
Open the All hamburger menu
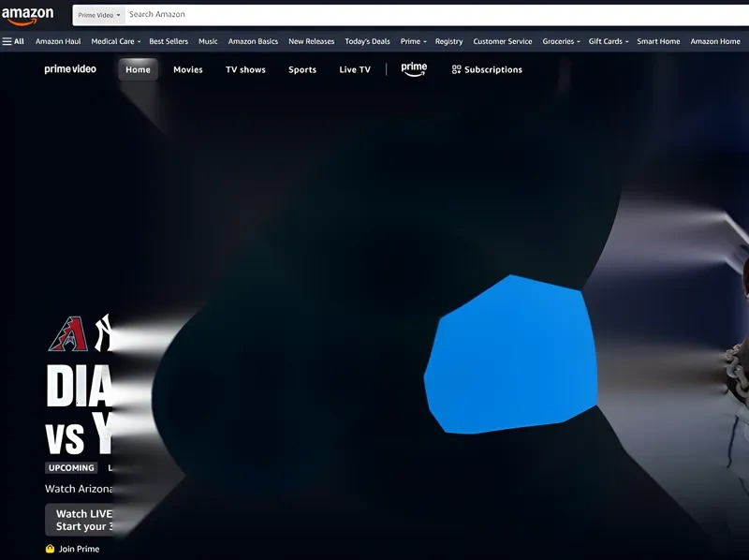click(13, 41)
